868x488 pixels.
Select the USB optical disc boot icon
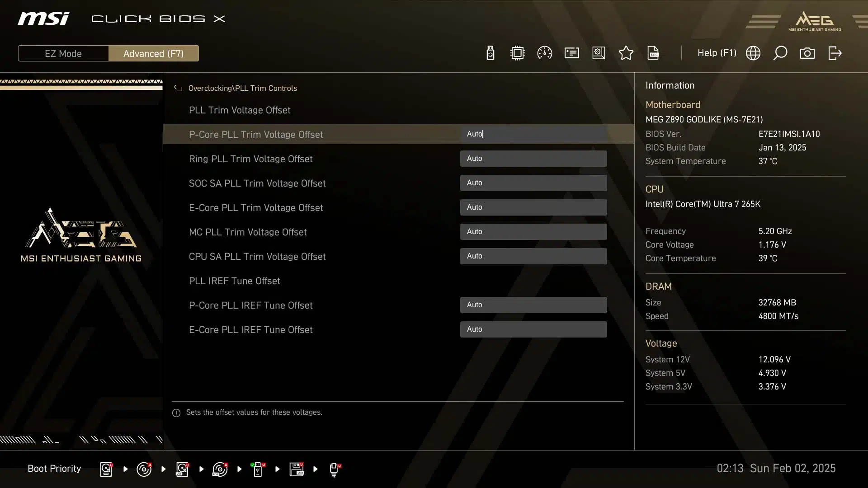[x=220, y=469]
